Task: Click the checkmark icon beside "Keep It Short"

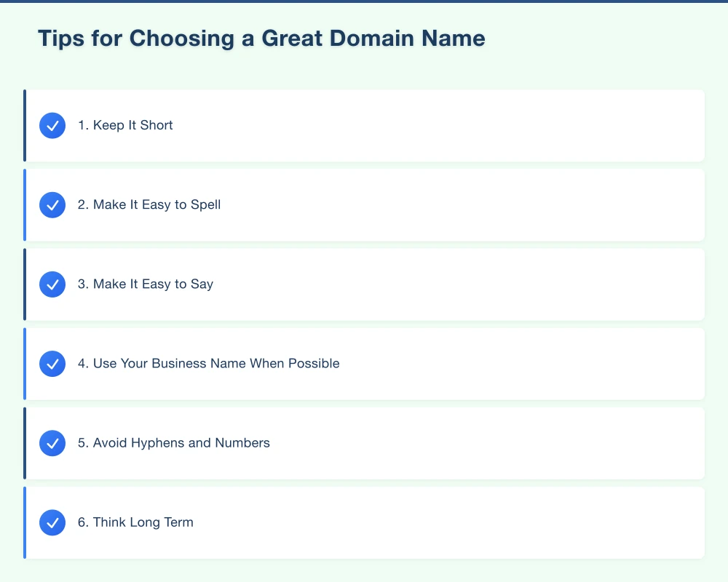Action: pyautogui.click(x=52, y=125)
